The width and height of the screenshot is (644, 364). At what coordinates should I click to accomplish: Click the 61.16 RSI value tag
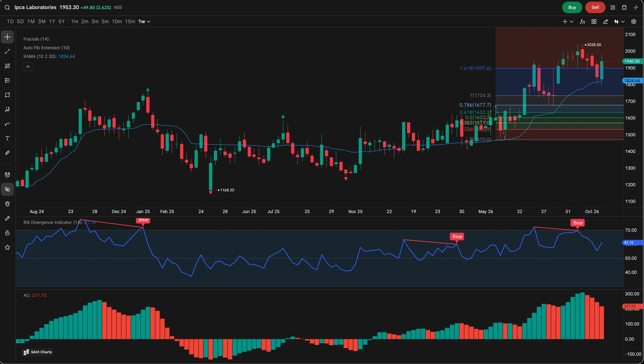[x=632, y=243]
